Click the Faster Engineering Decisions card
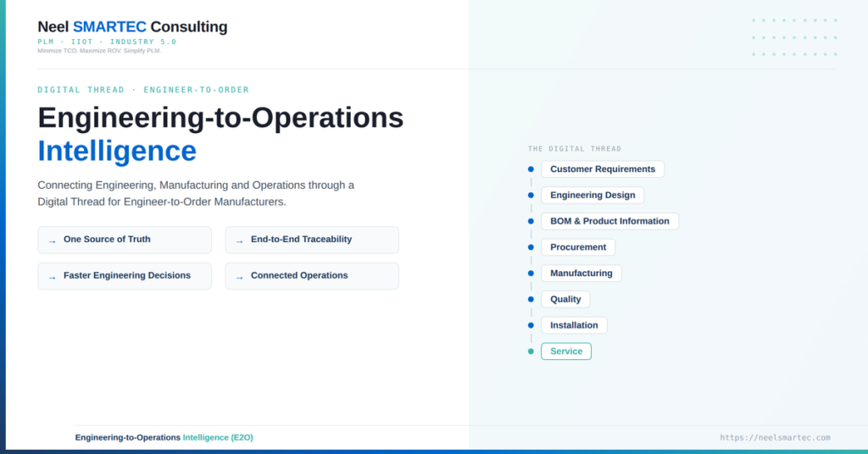Image resolution: width=868 pixels, height=454 pixels. pos(125,276)
